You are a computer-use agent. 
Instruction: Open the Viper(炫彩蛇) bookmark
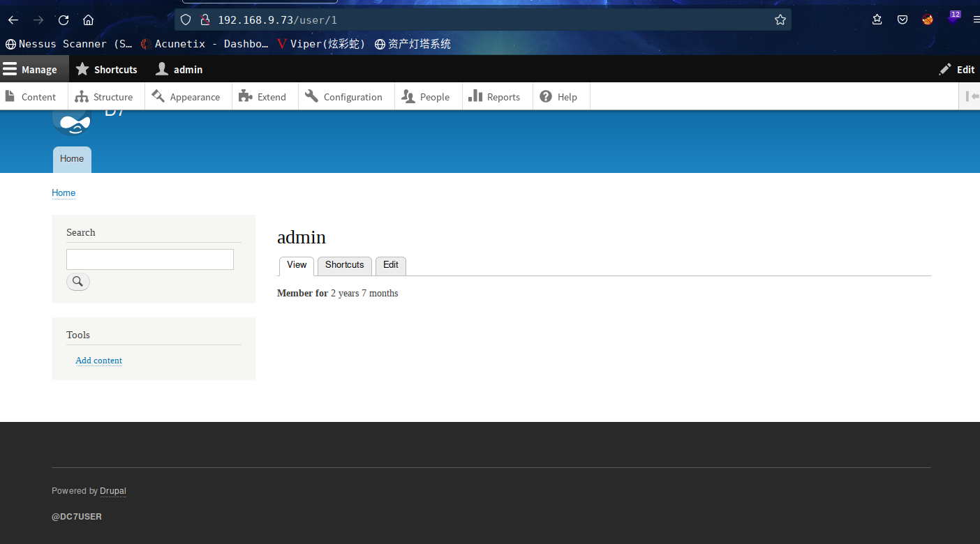(321, 44)
